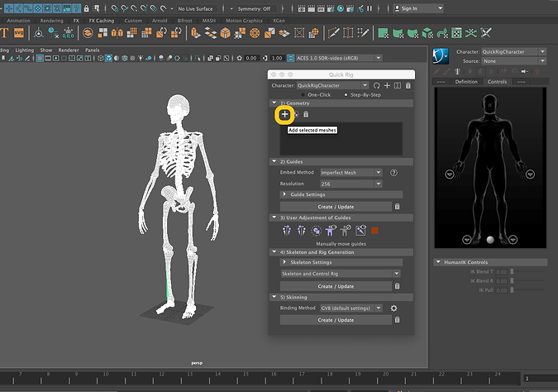Image resolution: width=558 pixels, height=392 pixels.
Task: Click the SVG tool icon on shelf
Action: (x=18, y=33)
